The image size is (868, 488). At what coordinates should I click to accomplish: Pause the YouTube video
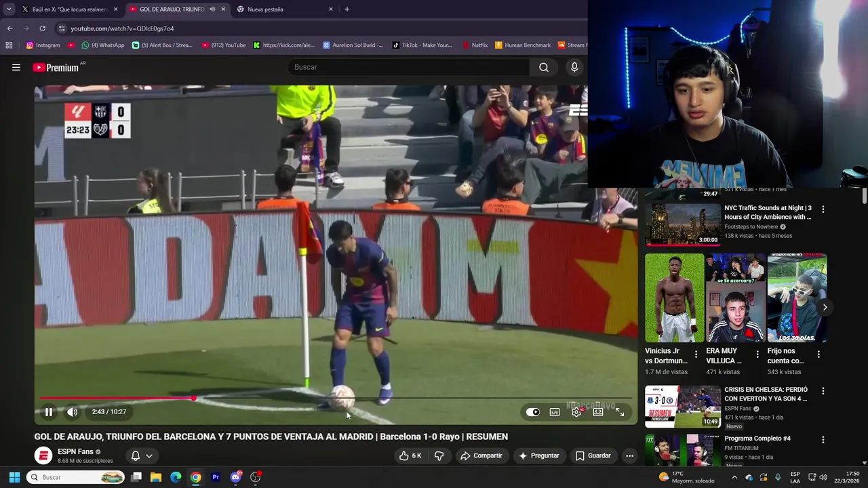pyautogui.click(x=49, y=412)
